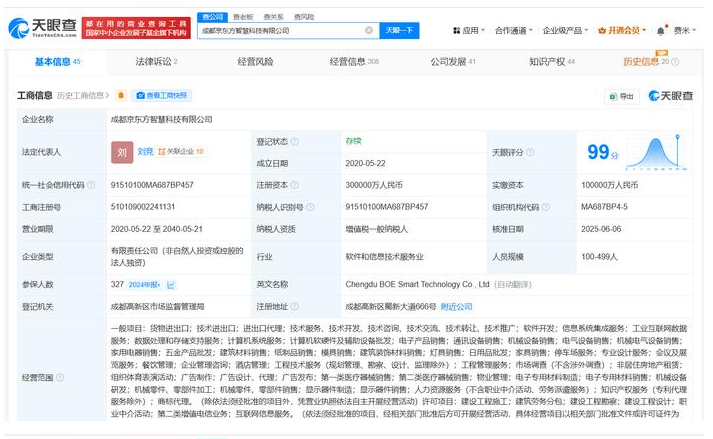Viewport: 713px width, 439px height.
Task: Click the help icon next to 组织机构代码
Action: [x=546, y=207]
